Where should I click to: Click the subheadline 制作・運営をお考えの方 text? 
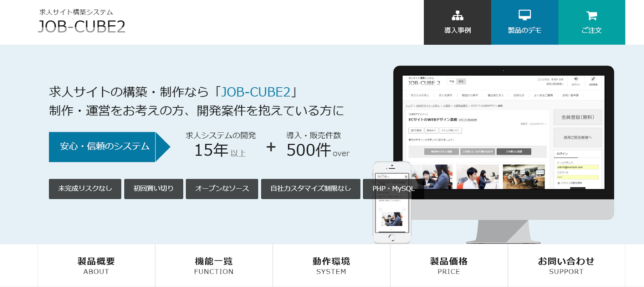pos(196,111)
